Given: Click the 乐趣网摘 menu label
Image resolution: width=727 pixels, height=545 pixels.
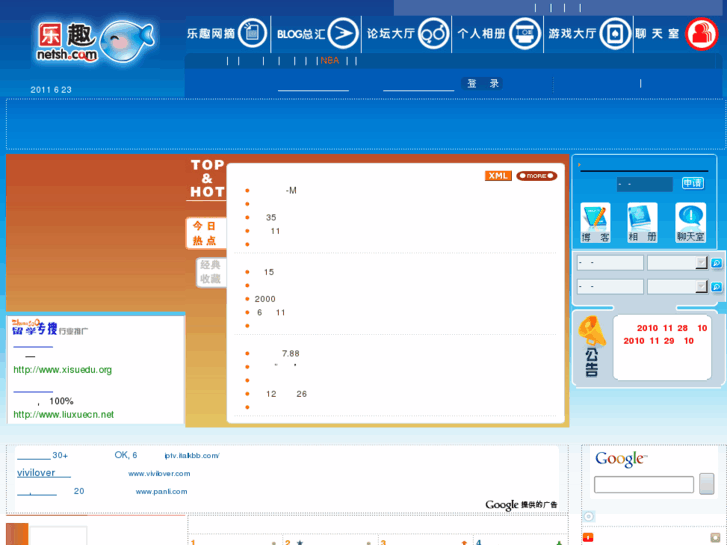Looking at the screenshot, I should click(211, 33).
